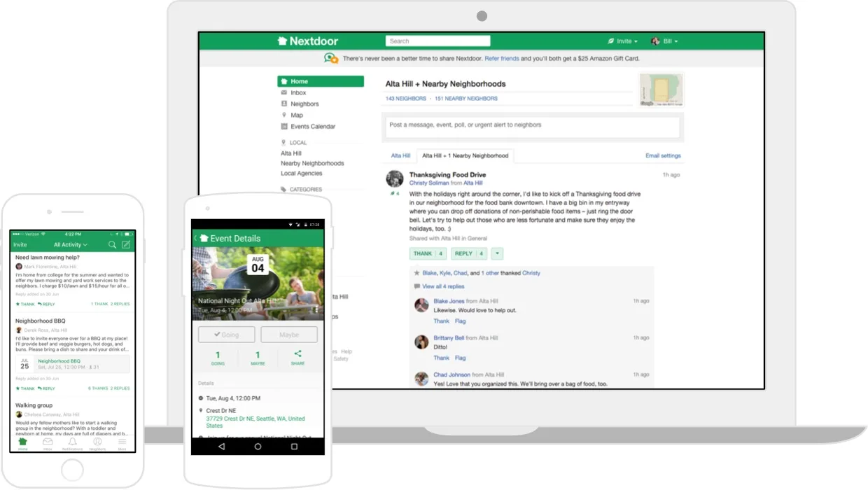This screenshot has height=490, width=868.
Task: Click the laptop Search field
Action: tap(437, 41)
